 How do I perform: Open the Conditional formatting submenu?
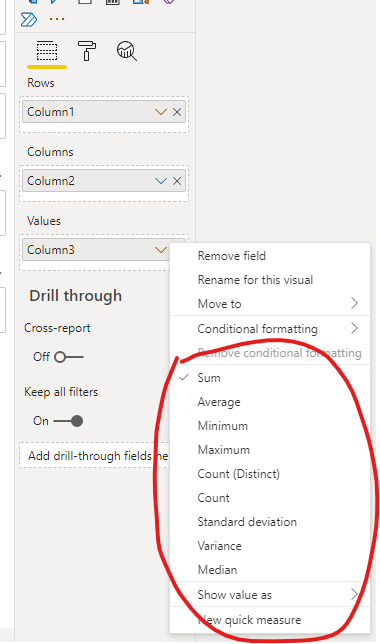click(x=270, y=329)
